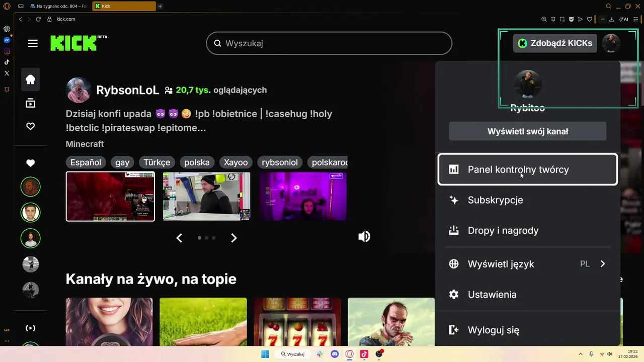Open Opera easy setup sliders icon

click(x=635, y=19)
